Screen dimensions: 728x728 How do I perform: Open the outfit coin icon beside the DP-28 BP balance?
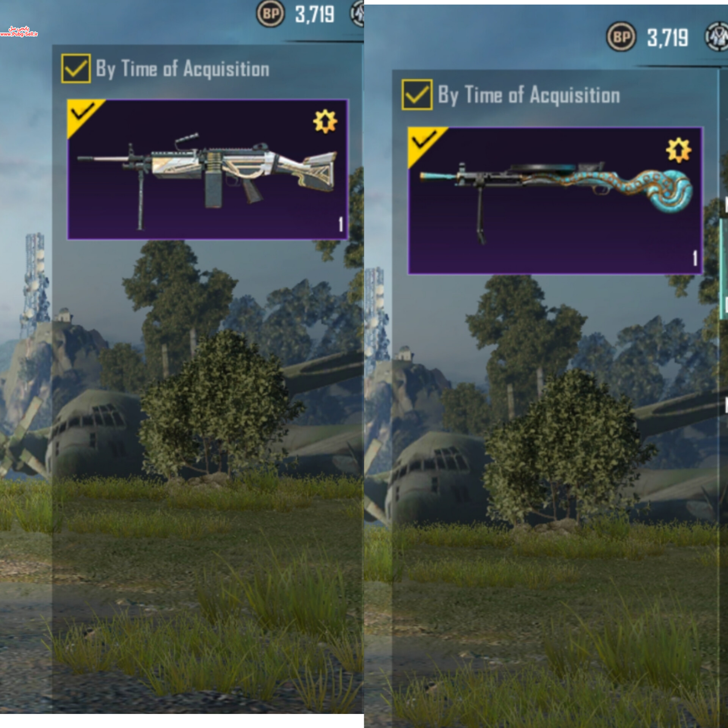[x=717, y=37]
